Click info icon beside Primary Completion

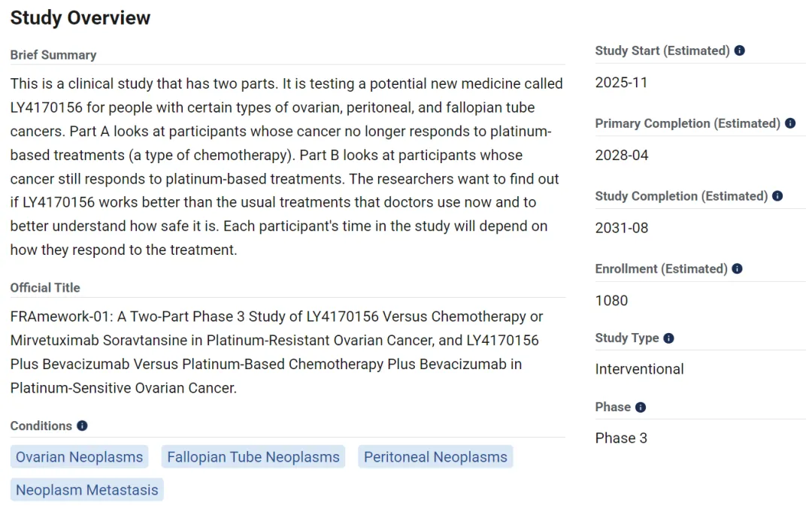[790, 123]
